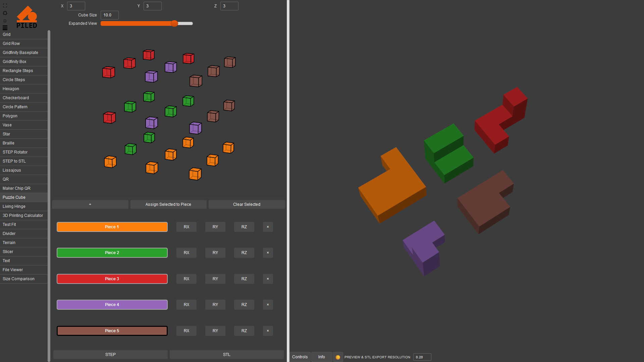Toggle the light theme sun icon
Viewport: 644px width, 362px height.
pos(5,13)
